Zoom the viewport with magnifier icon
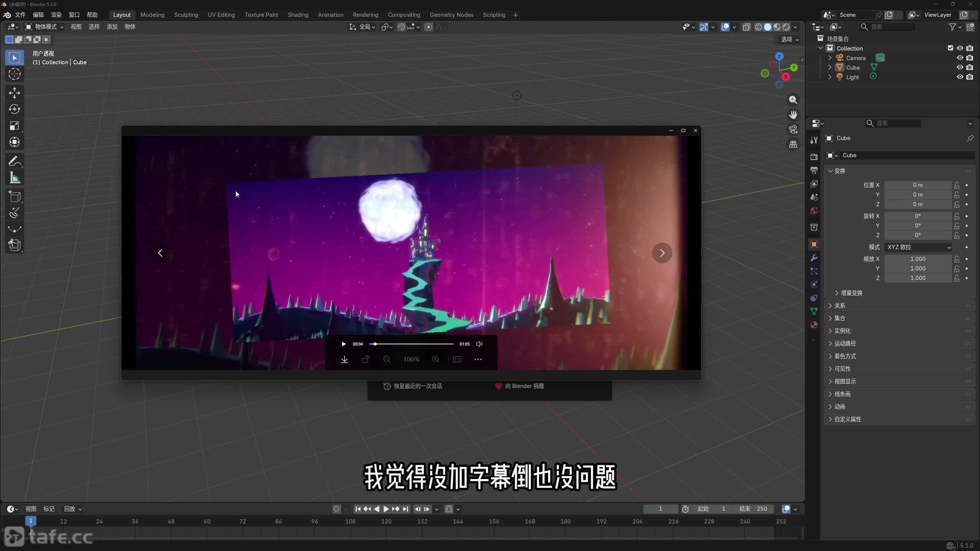Screen dimensions: 980x551 [x=793, y=100]
